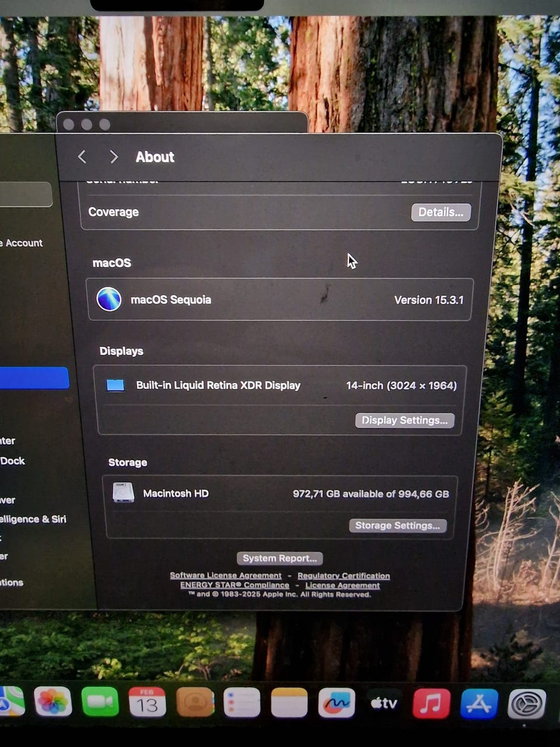The width and height of the screenshot is (560, 747).
Task: Open Reminders app in the Dock
Action: 242,702
